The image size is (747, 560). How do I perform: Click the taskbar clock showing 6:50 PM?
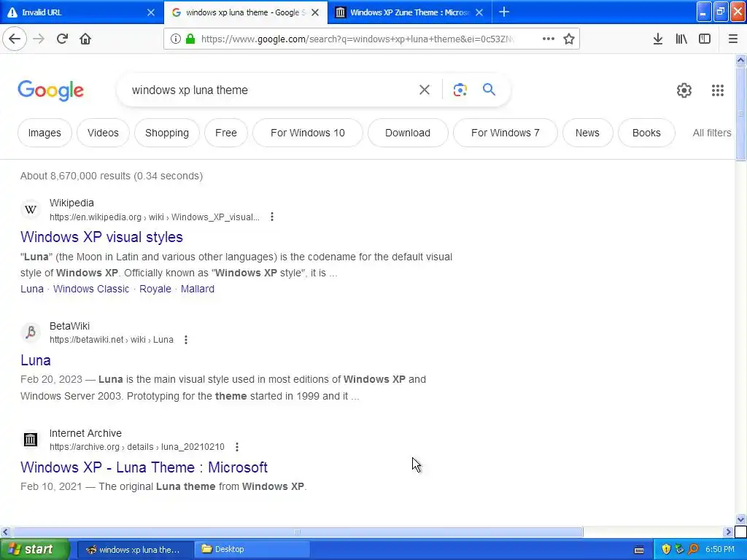[720, 550]
